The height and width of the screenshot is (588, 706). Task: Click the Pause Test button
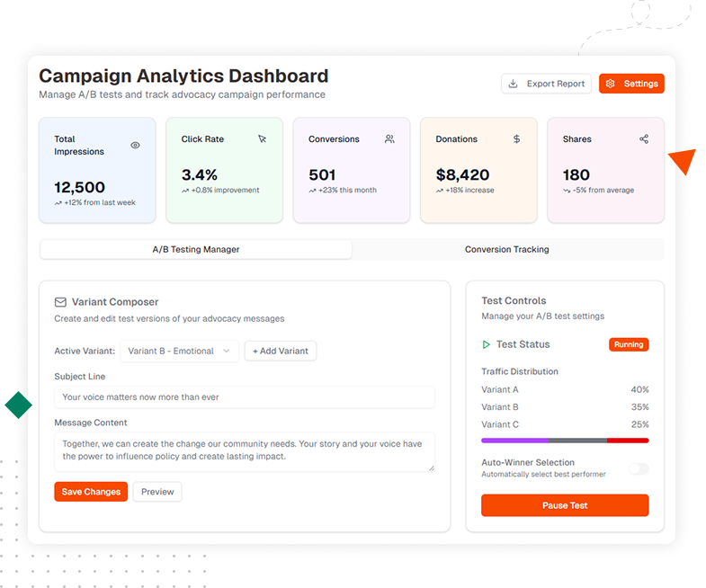point(565,505)
